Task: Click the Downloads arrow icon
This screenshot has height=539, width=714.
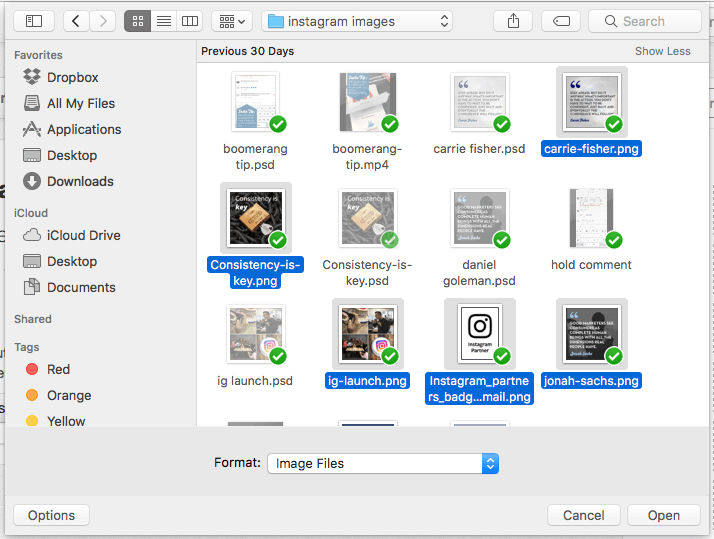Action: [x=32, y=181]
